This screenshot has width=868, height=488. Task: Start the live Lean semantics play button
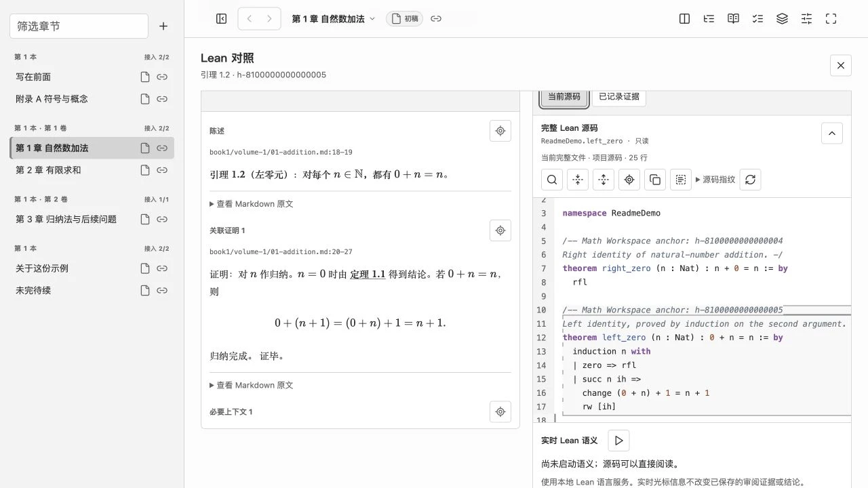point(618,441)
